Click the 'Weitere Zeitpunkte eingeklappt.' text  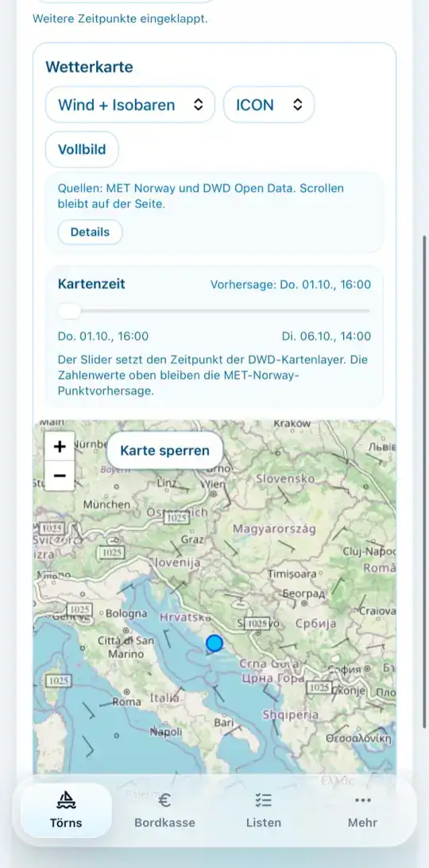(x=120, y=18)
